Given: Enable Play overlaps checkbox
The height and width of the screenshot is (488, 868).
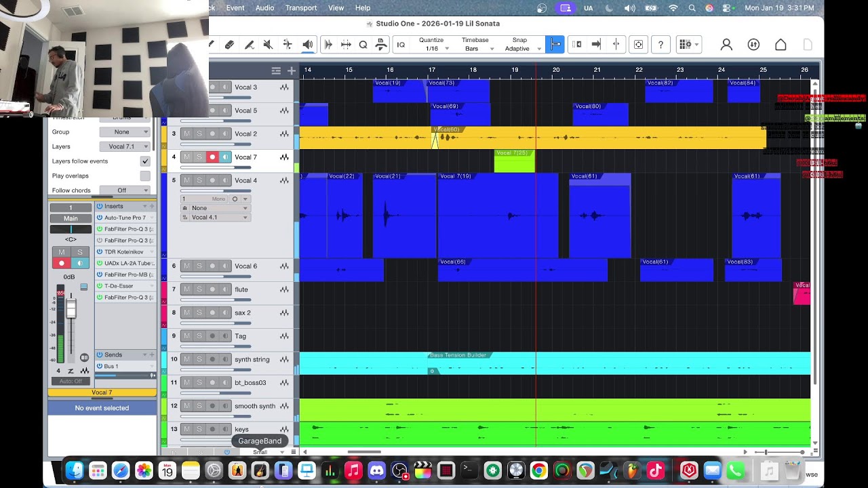Looking at the screenshot, I should [x=145, y=176].
